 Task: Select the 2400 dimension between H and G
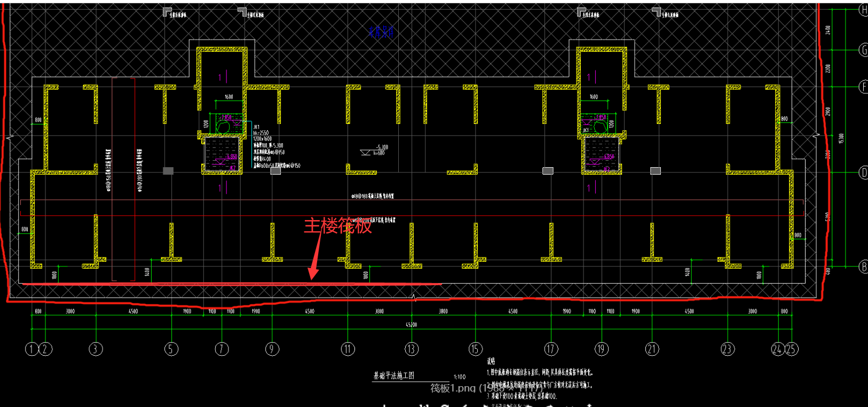pyautogui.click(x=828, y=30)
